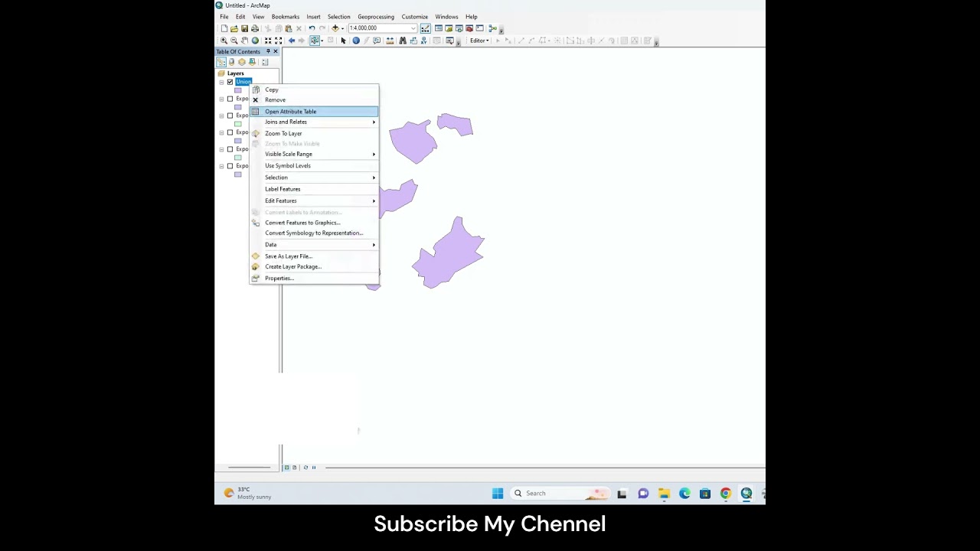The width and height of the screenshot is (980, 551).
Task: Click the Go To XY icon
Action: pyautogui.click(x=424, y=41)
